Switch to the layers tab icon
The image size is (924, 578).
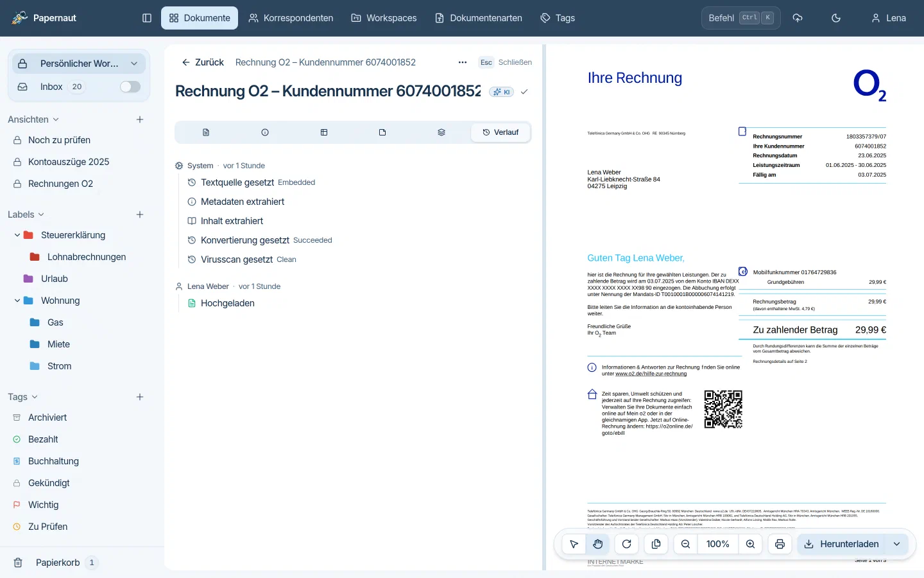[x=441, y=132]
